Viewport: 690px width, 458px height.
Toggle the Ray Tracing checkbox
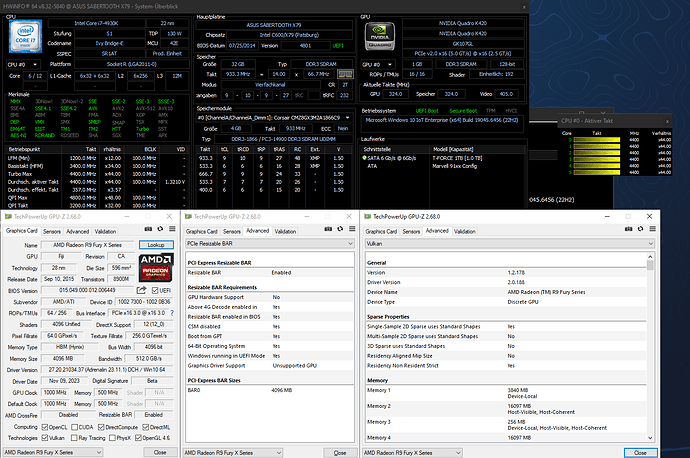tap(73, 438)
